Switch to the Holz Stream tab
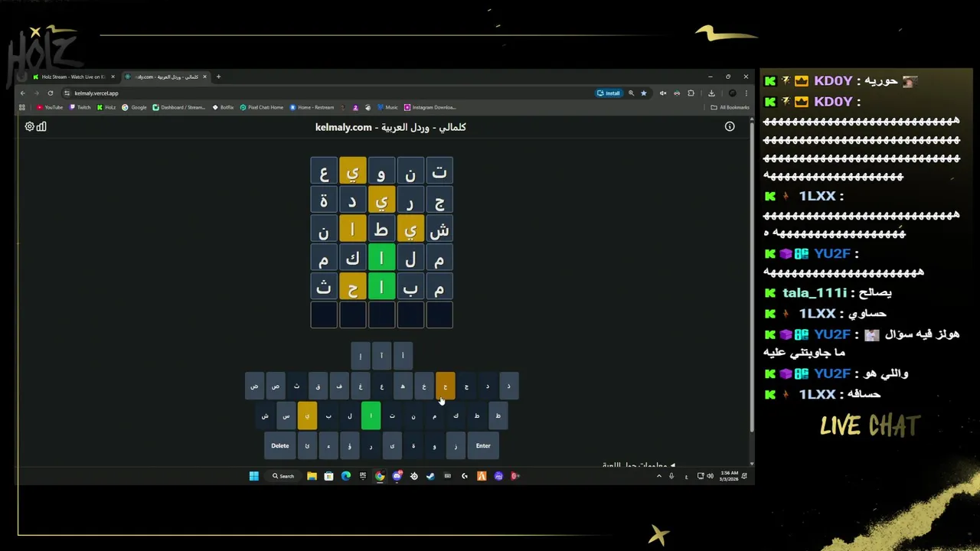This screenshot has width=980, height=551. click(73, 77)
